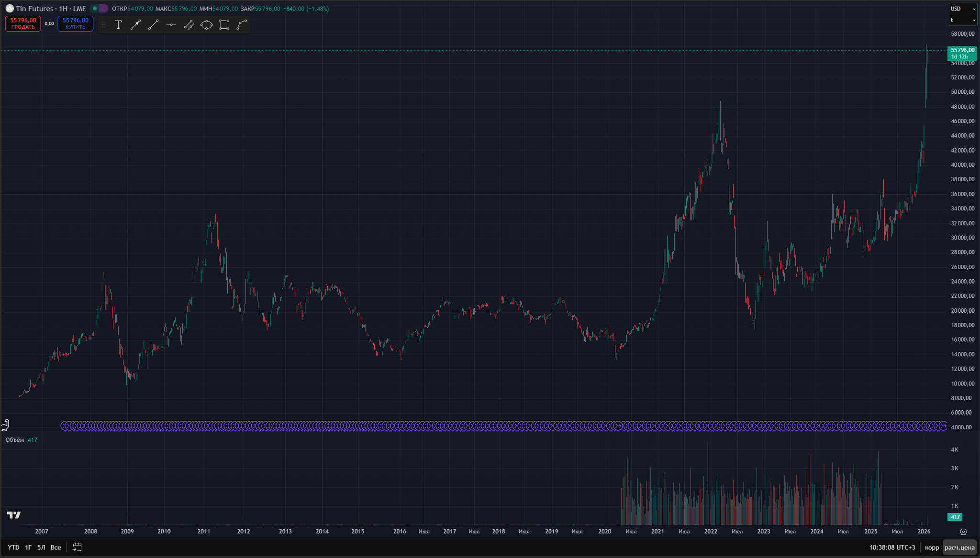
Task: Pick the Horizontal line tool
Action: tap(171, 25)
